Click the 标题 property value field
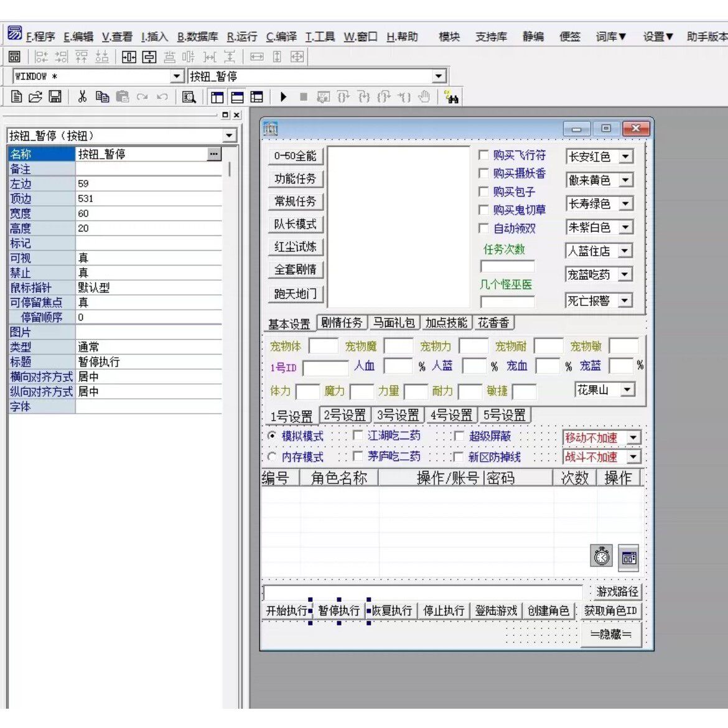The height and width of the screenshot is (728, 728). 148,362
